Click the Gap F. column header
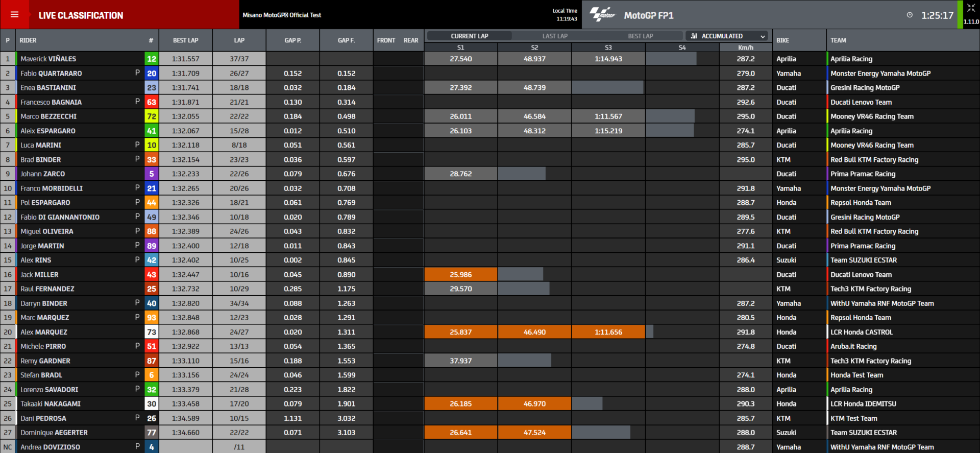This screenshot has height=453, width=980. point(347,40)
